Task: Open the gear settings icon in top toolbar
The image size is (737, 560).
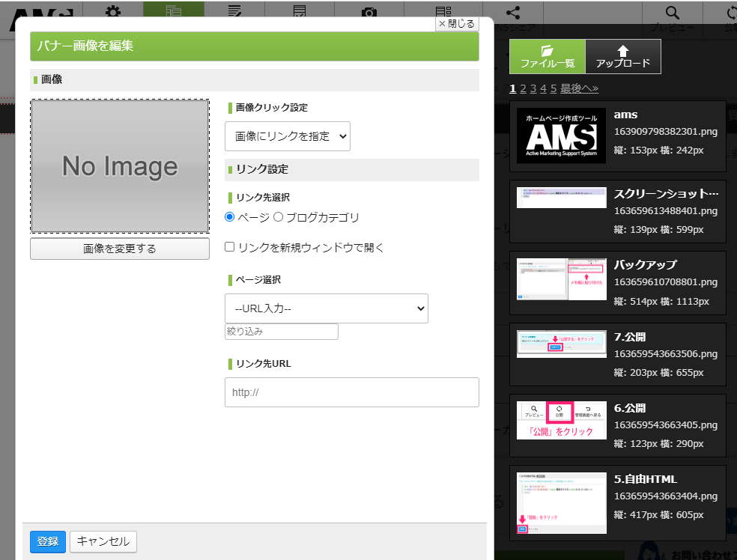Action: 113,11
